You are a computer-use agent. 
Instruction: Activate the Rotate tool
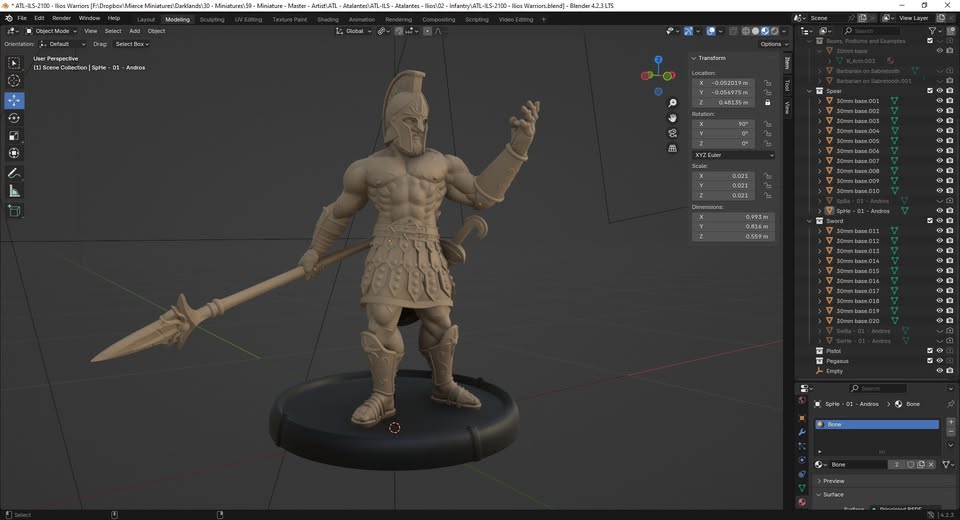point(14,118)
